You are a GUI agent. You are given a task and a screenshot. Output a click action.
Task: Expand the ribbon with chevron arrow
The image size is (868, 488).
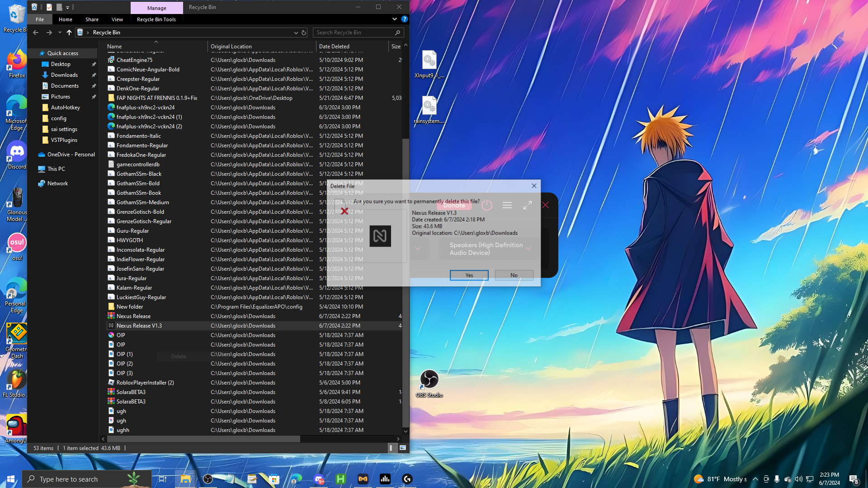point(394,19)
